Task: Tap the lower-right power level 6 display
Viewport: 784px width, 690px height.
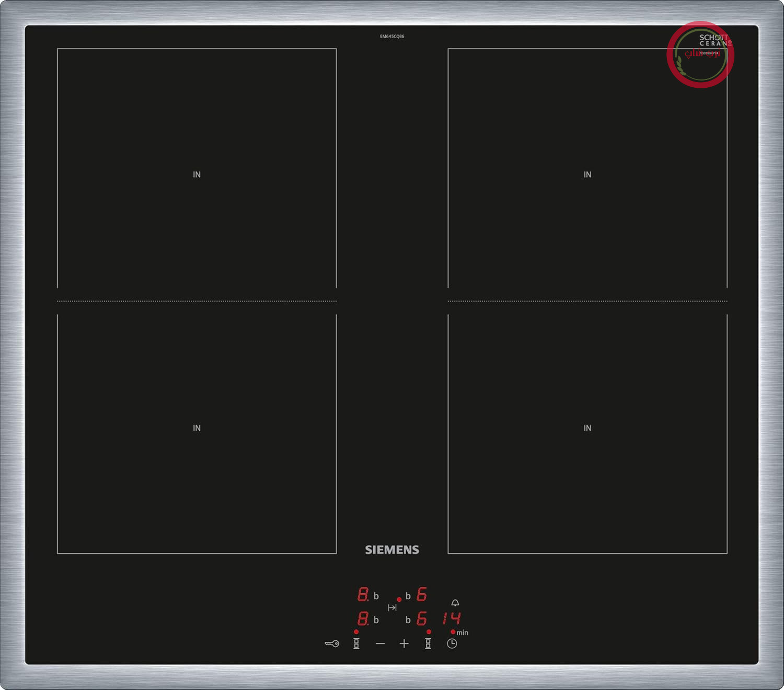Action: (421, 618)
